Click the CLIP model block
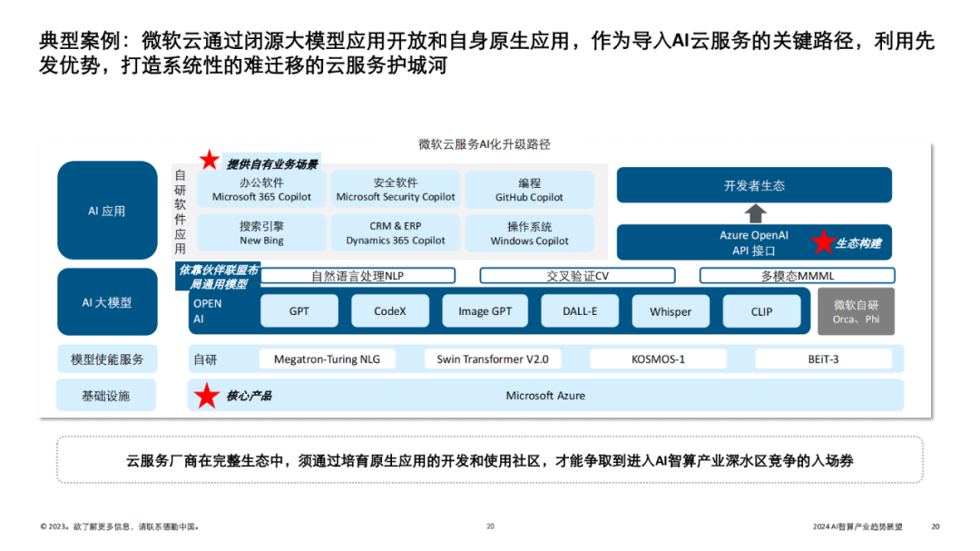This screenshot has width=980, height=551. click(762, 310)
